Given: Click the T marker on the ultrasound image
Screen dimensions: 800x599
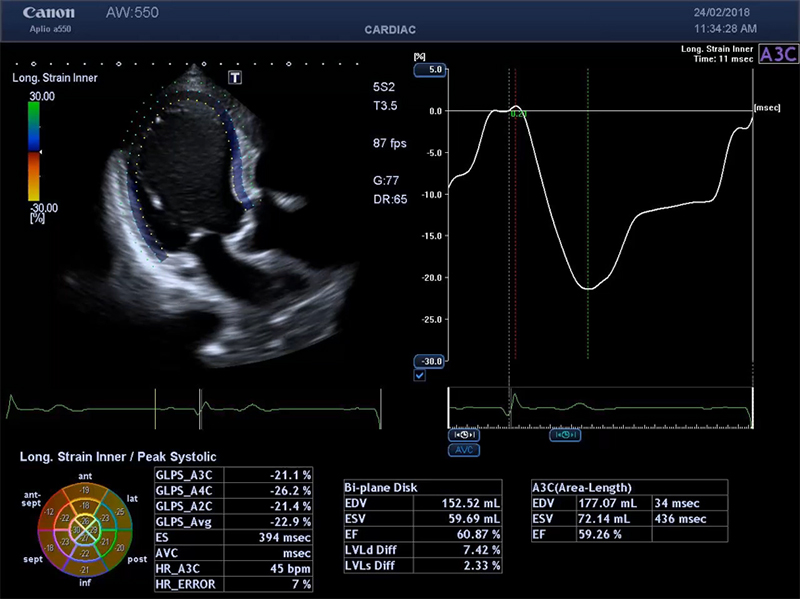Looking at the screenshot, I should point(235,77).
